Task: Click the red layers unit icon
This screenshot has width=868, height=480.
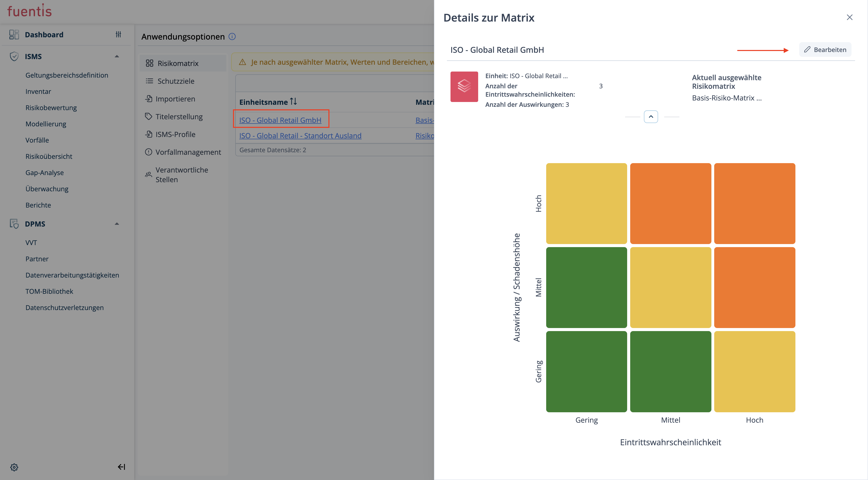Action: (x=464, y=87)
